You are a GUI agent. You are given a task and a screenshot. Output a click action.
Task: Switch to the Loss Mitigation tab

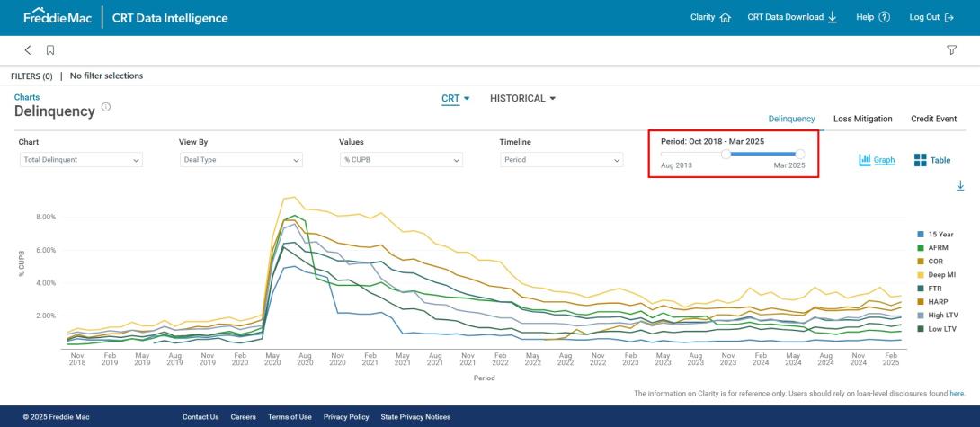click(862, 119)
